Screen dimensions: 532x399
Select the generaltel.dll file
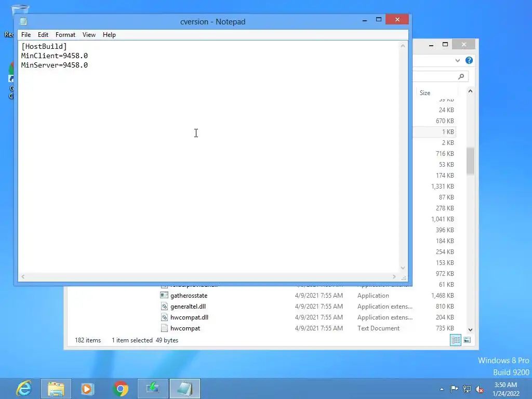click(x=188, y=307)
